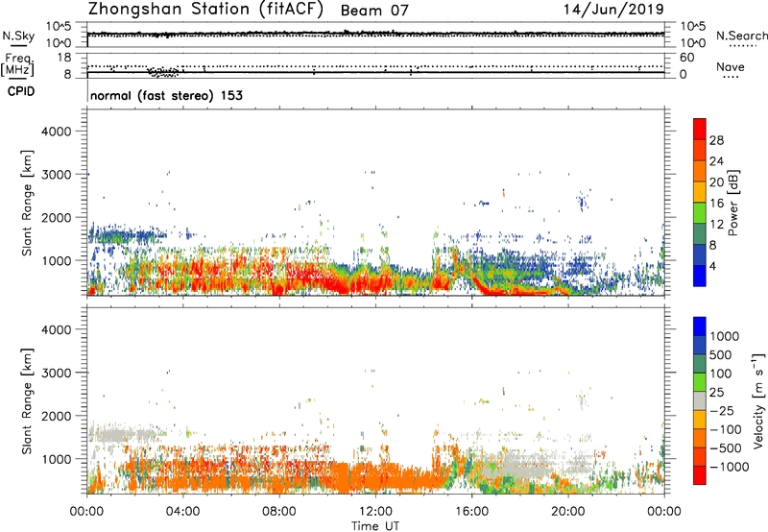Click time axis tick '08:00'
768x532 pixels.
pyautogui.click(x=278, y=512)
